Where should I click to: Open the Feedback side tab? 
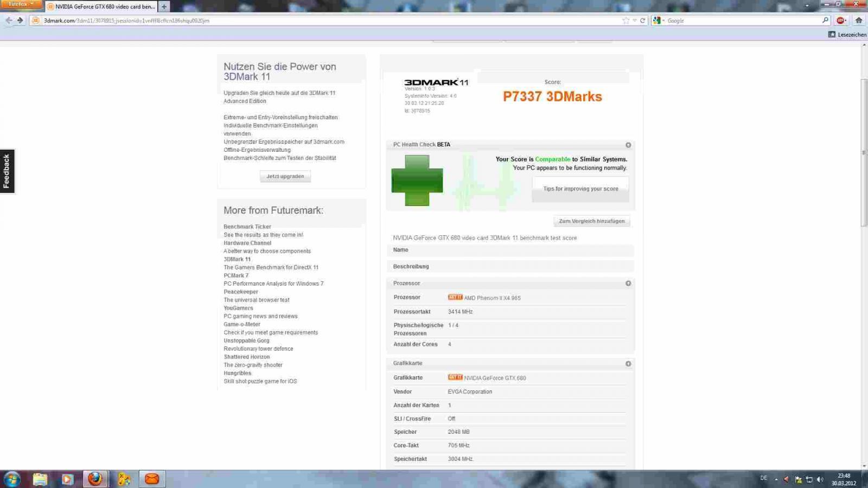7,171
